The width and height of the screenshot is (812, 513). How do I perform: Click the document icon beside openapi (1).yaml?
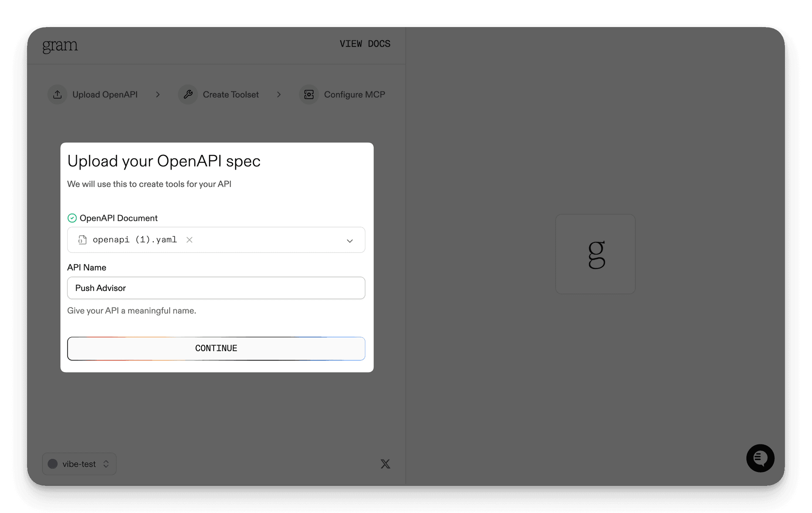(x=82, y=240)
